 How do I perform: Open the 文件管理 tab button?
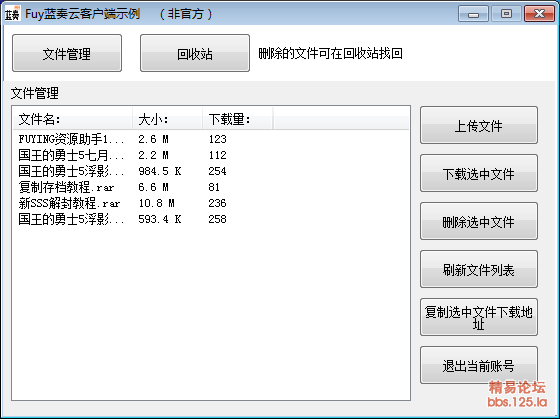pos(67,53)
